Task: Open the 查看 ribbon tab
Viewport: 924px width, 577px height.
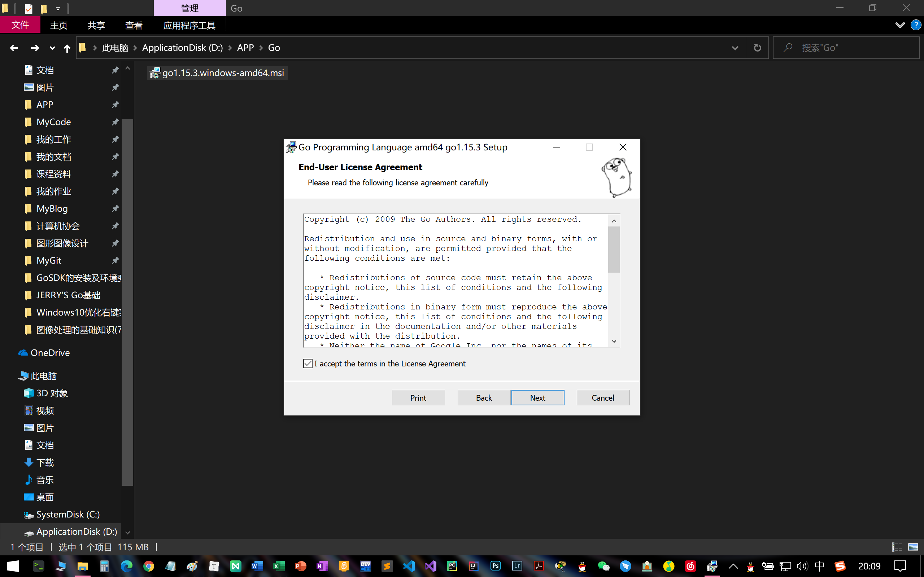Action: [134, 26]
